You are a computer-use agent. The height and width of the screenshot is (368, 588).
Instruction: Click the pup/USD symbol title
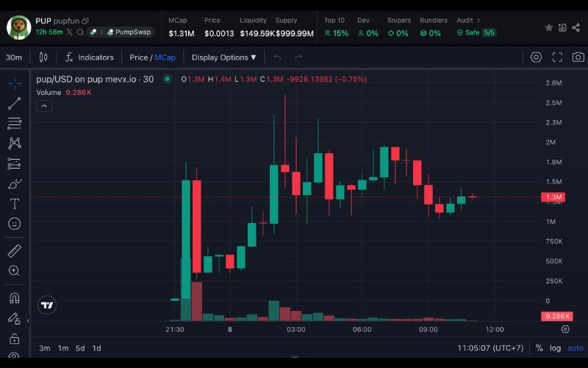click(95, 79)
